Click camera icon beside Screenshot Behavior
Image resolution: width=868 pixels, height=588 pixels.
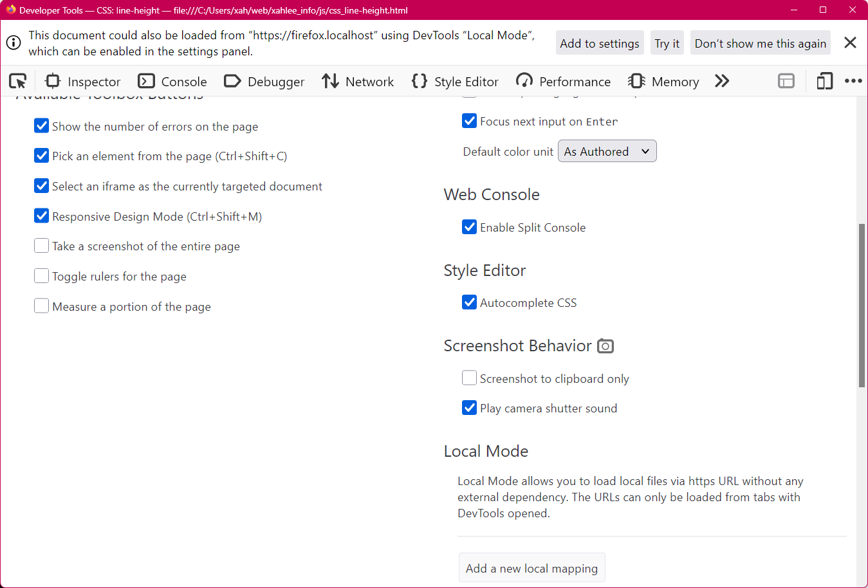(x=605, y=346)
